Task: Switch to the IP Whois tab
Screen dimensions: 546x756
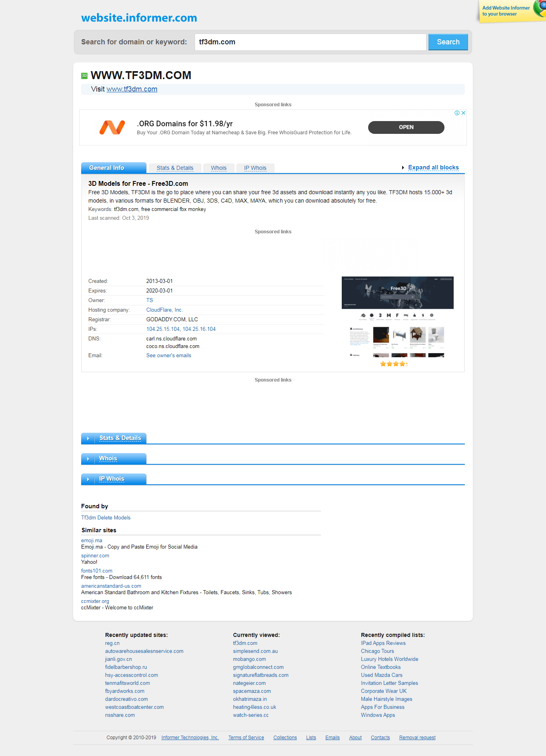Action: 255,168
